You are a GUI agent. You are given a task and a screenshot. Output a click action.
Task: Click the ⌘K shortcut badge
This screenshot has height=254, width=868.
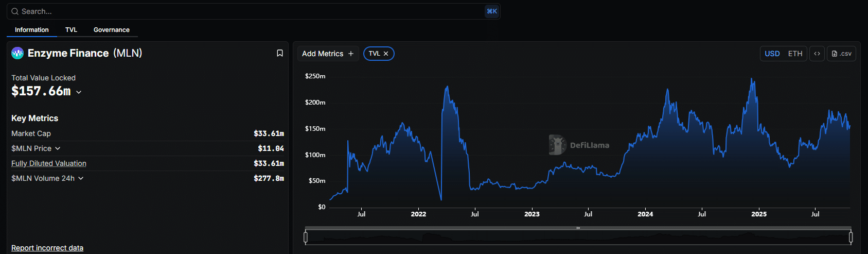click(492, 11)
